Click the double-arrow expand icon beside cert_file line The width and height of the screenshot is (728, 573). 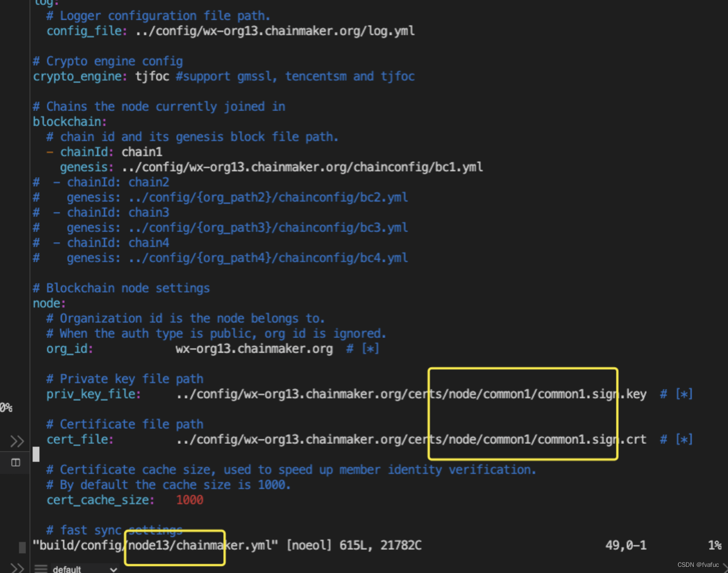click(17, 441)
